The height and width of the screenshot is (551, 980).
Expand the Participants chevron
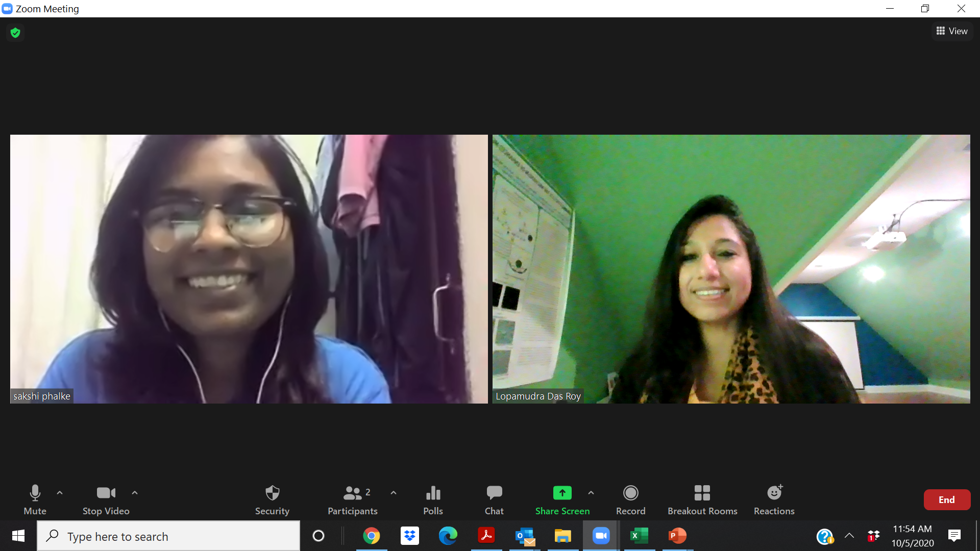pyautogui.click(x=393, y=493)
